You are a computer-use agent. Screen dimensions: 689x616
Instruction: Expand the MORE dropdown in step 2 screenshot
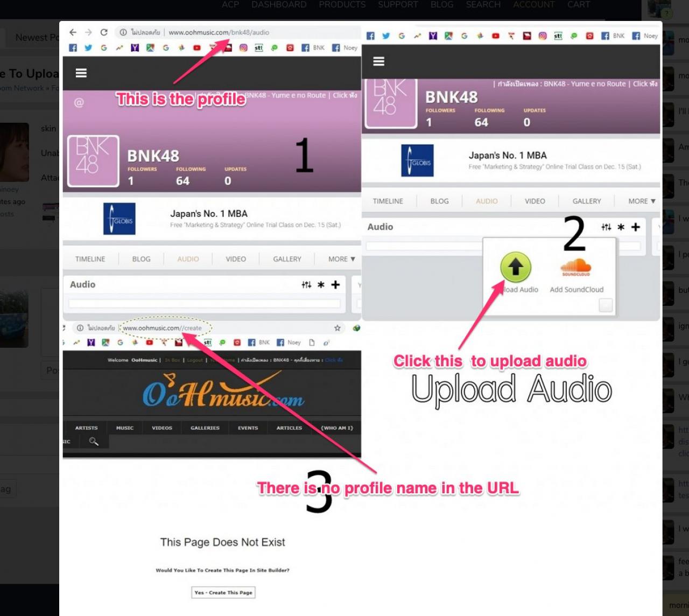pyautogui.click(x=642, y=201)
